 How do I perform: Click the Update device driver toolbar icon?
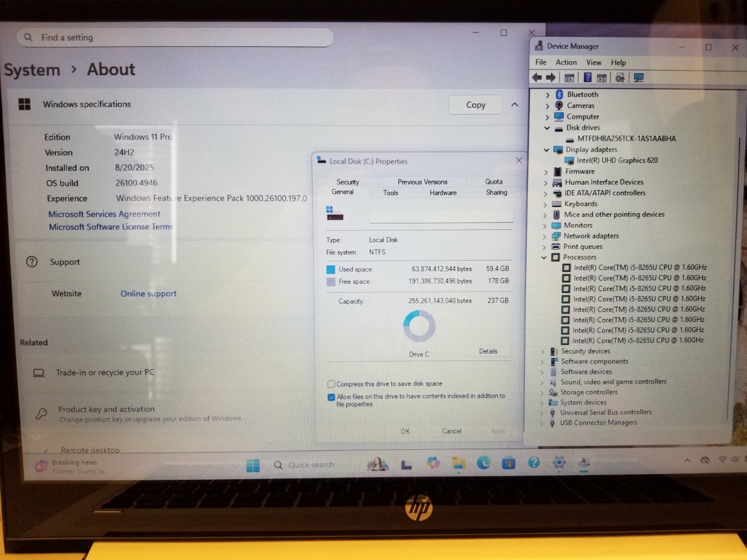(x=620, y=77)
